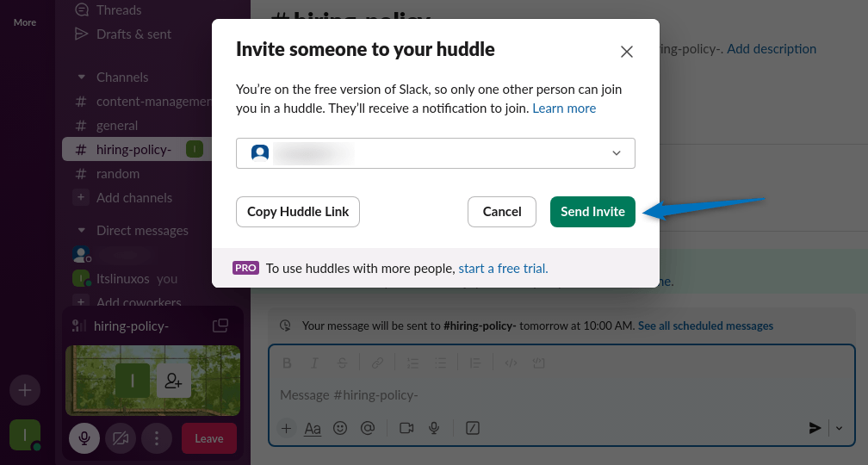
Task: Click the record video clip icon
Action: 406,428
